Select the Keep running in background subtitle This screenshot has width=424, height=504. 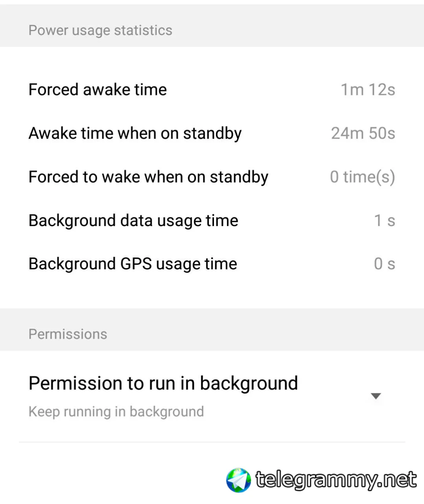116,412
